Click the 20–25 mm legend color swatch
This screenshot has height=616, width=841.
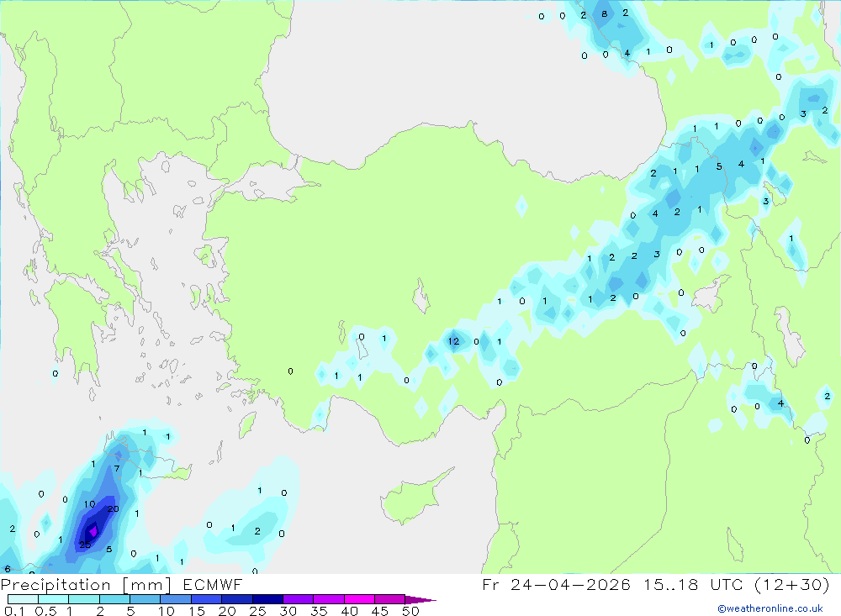point(237,599)
